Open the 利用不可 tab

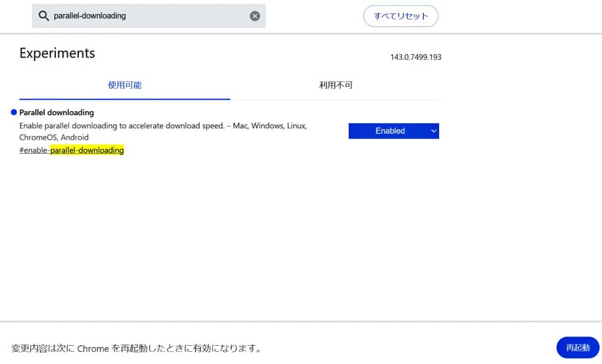[336, 85]
